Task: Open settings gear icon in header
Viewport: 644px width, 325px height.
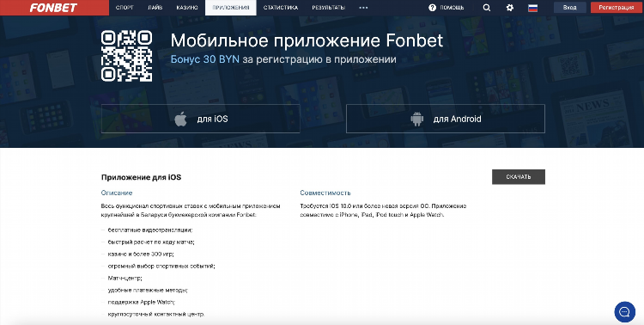Action: (510, 8)
